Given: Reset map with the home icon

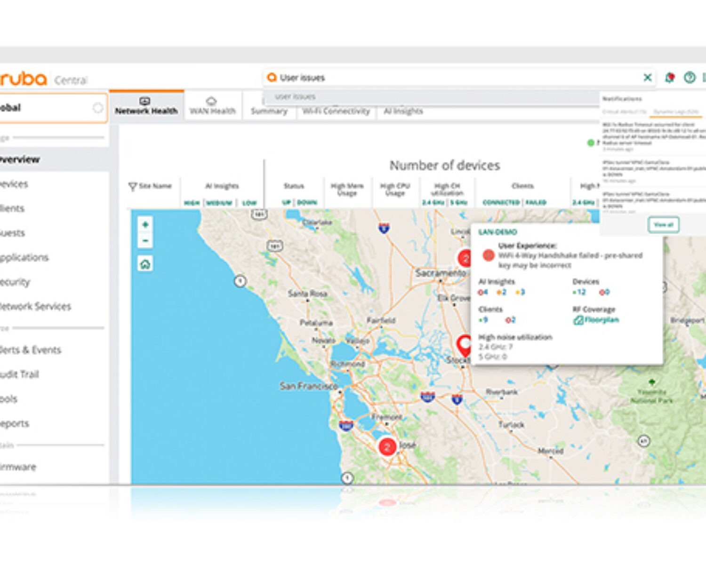Looking at the screenshot, I should point(145,264).
